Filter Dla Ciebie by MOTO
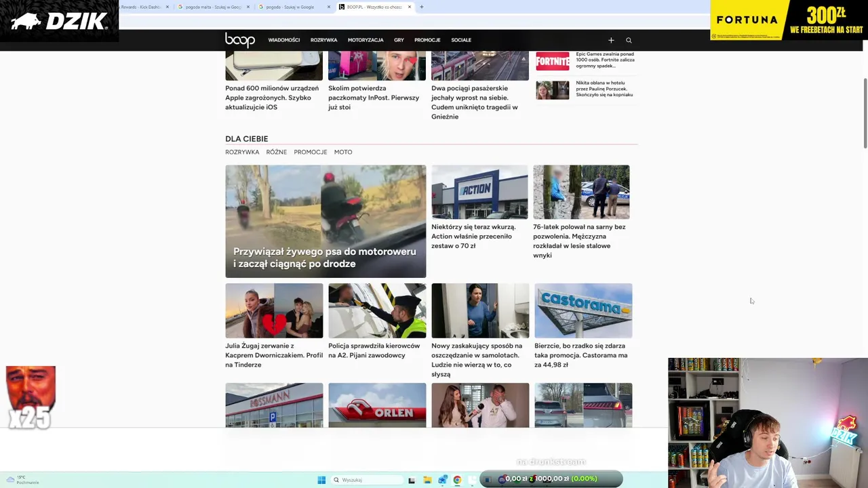The image size is (868, 488). 343,152
